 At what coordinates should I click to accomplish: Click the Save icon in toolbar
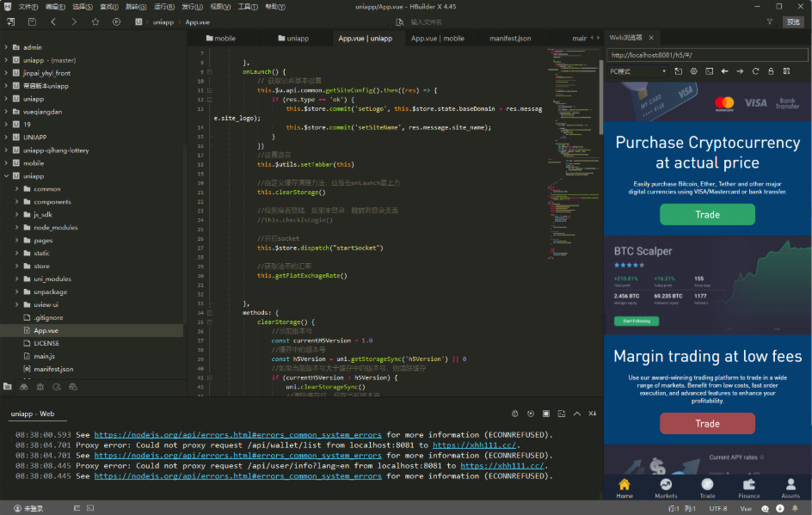click(x=32, y=21)
